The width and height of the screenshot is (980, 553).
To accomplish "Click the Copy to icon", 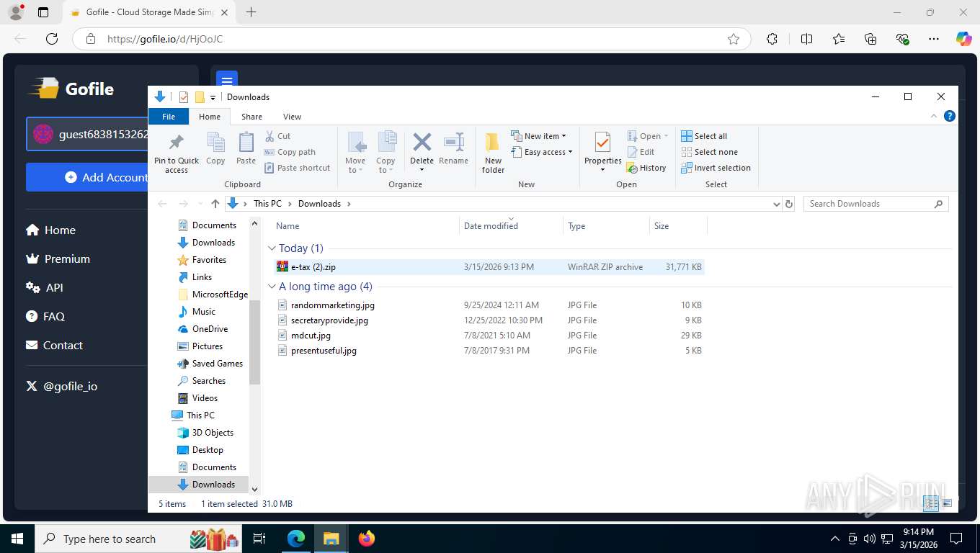I will tap(386, 142).
